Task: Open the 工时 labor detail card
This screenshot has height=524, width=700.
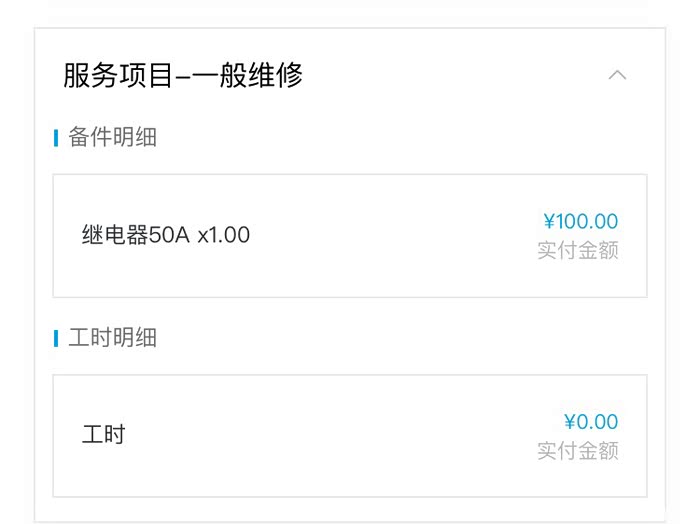Action: pyautogui.click(x=350, y=436)
